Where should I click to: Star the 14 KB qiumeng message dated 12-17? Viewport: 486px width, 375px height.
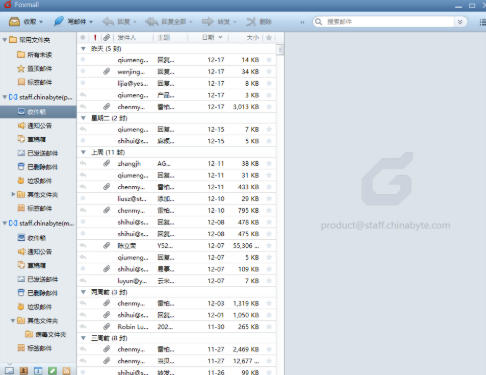pos(269,60)
